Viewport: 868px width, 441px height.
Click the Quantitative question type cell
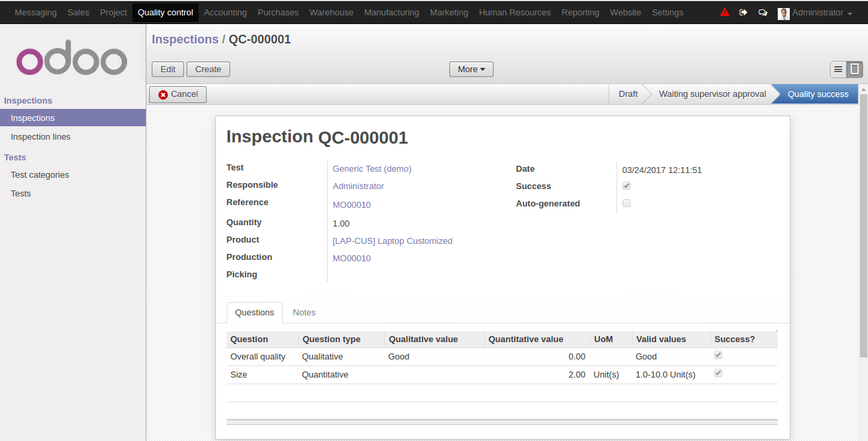click(x=342, y=375)
